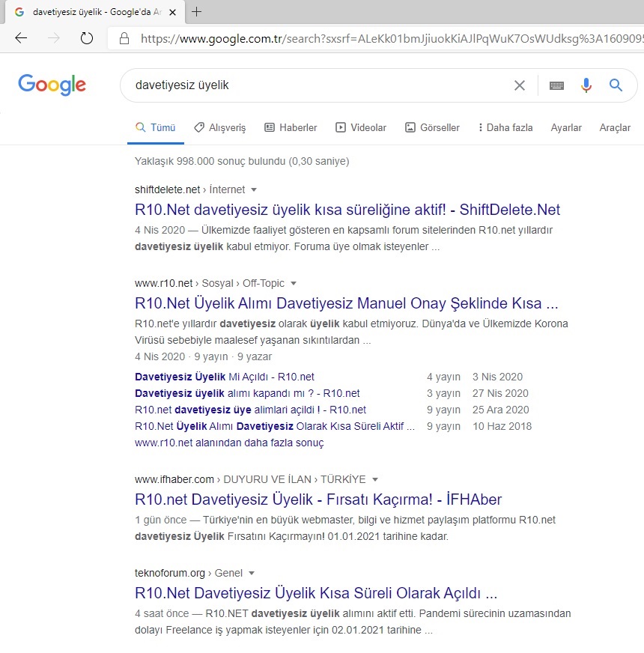Start voice search with microphone icon
Image resolution: width=644 pixels, height=653 pixels.
(x=586, y=85)
